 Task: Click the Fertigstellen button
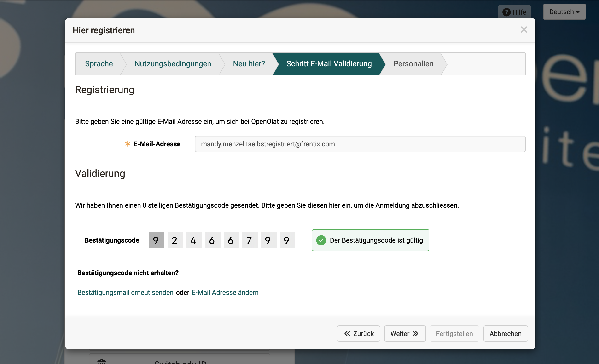pos(454,333)
